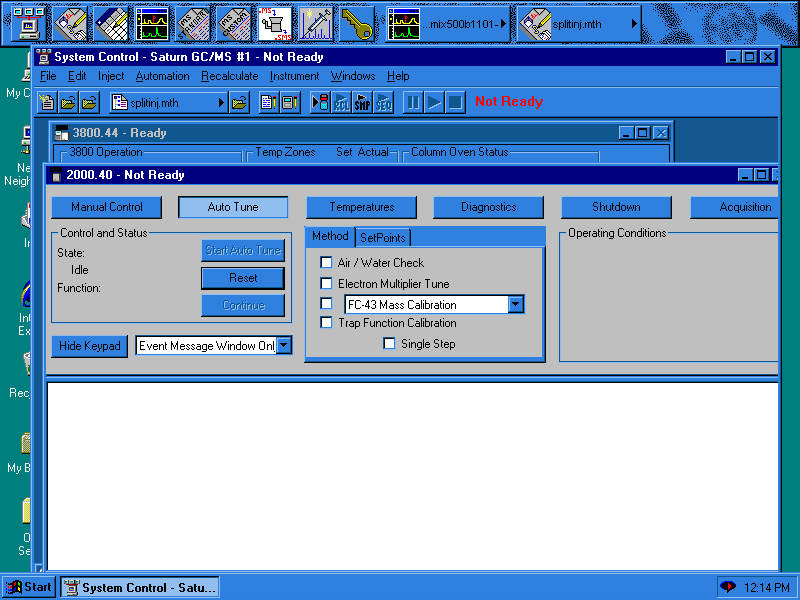
Task: Click the Reset button
Action: (x=243, y=278)
